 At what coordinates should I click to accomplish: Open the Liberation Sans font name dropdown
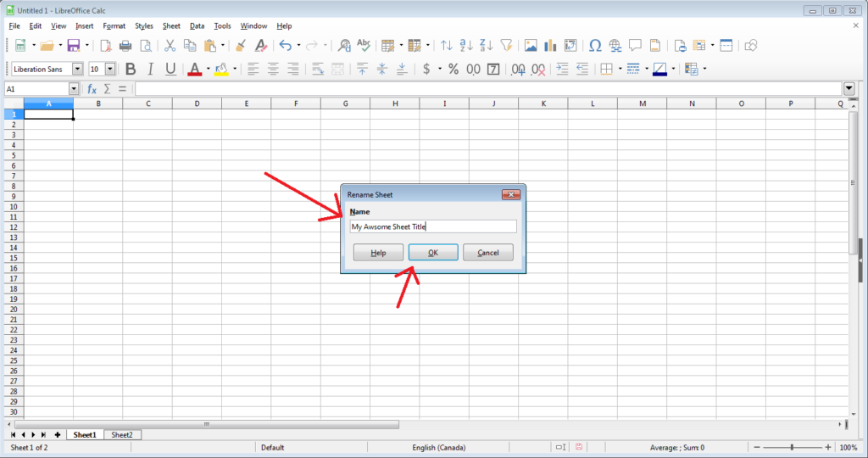[78, 69]
